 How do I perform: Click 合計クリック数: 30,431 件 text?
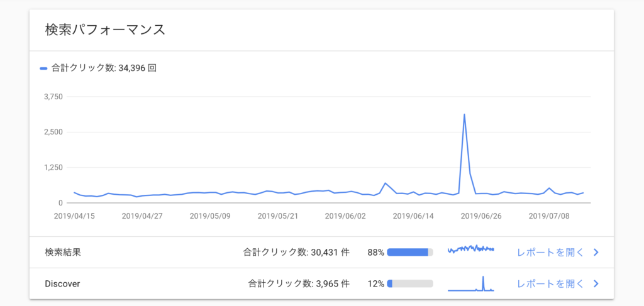(x=296, y=252)
